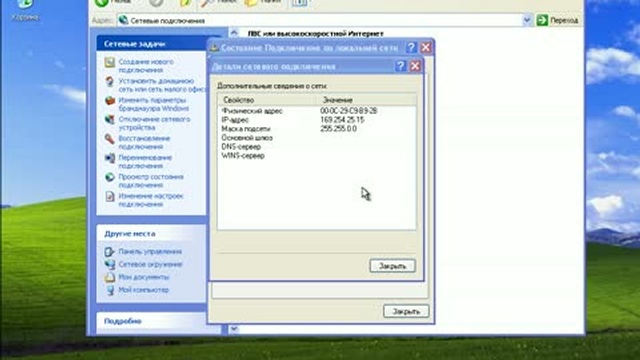Click the 255.255.0.0 subnet mask value
The image size is (640, 360).
coord(338,129)
